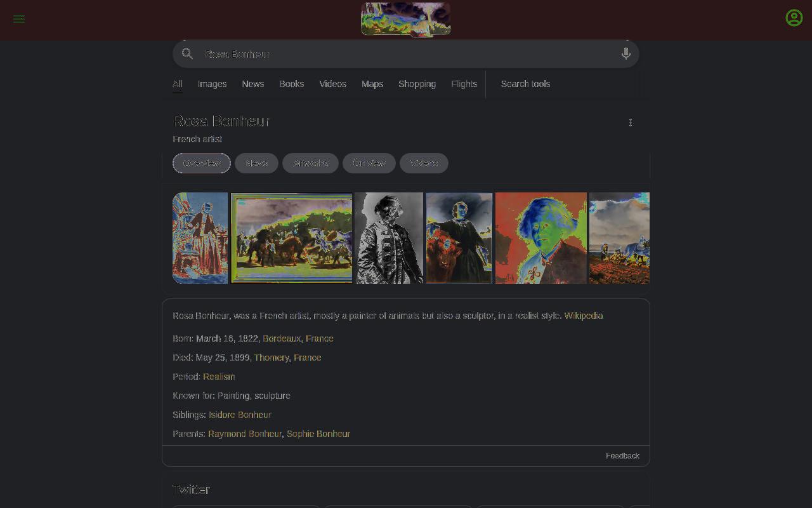
Task: Open first portrait thumbnail of woman standing
Action: pos(200,238)
